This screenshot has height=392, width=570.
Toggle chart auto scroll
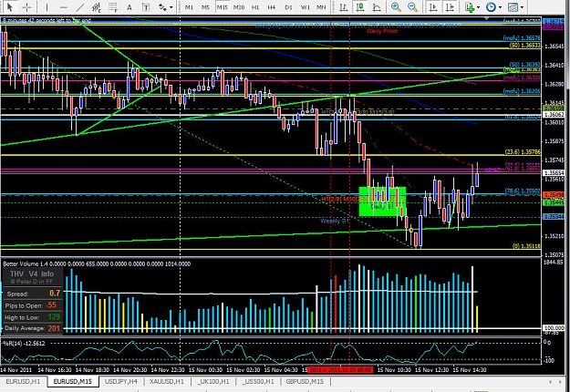[x=433, y=7]
